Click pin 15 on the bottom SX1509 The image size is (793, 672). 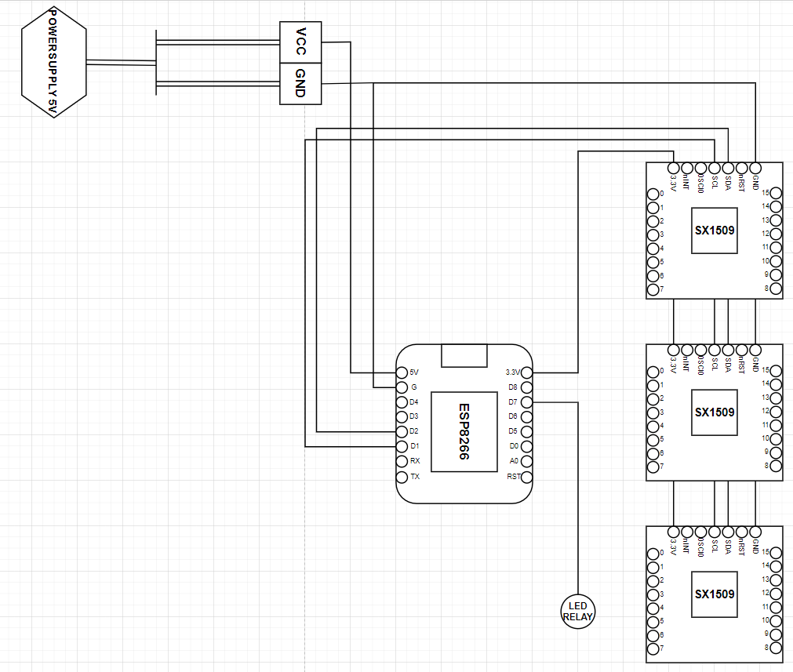coord(776,553)
